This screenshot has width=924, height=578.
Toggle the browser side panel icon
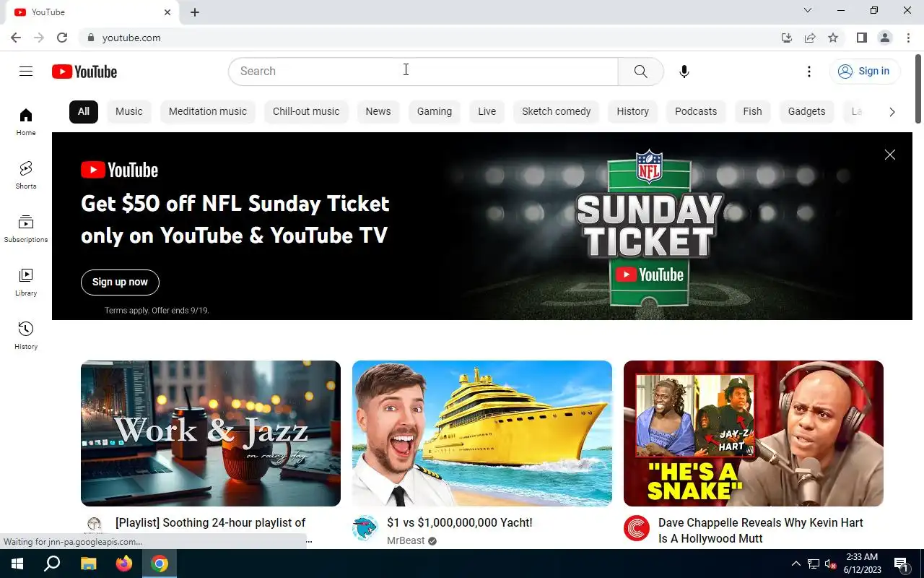[x=861, y=38]
